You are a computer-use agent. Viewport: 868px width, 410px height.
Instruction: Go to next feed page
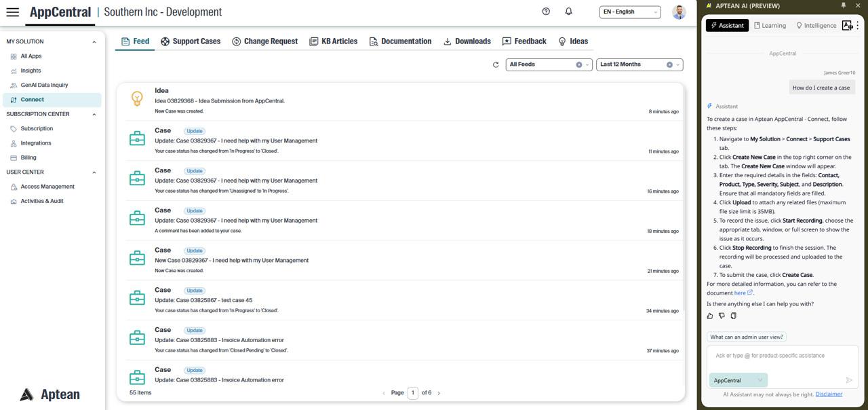point(439,393)
